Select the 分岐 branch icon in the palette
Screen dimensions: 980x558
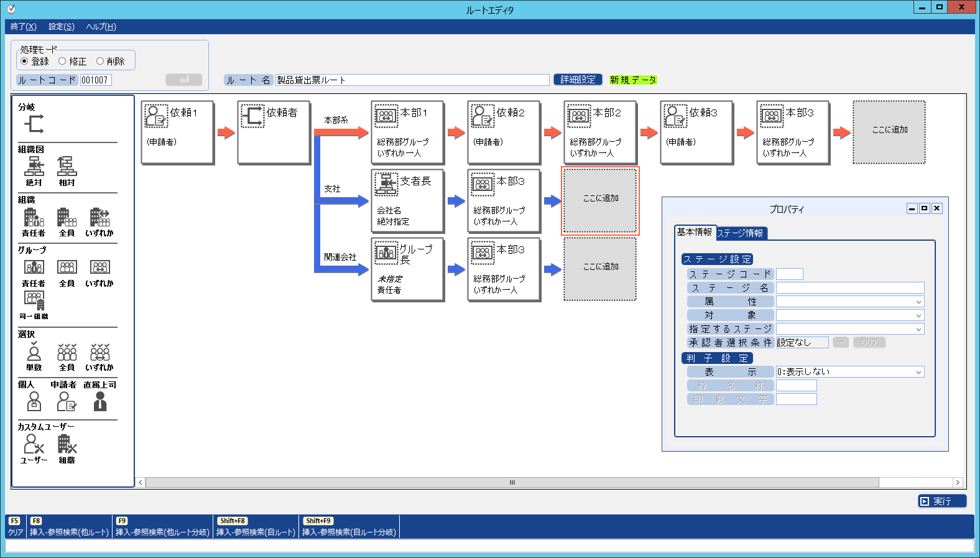pos(34,124)
